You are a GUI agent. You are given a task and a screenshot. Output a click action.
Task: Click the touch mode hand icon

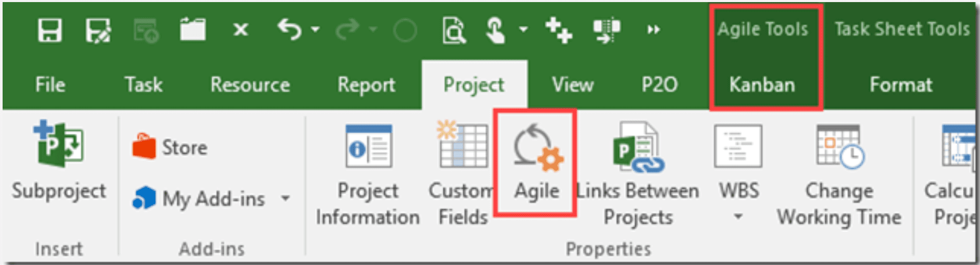[x=495, y=30]
